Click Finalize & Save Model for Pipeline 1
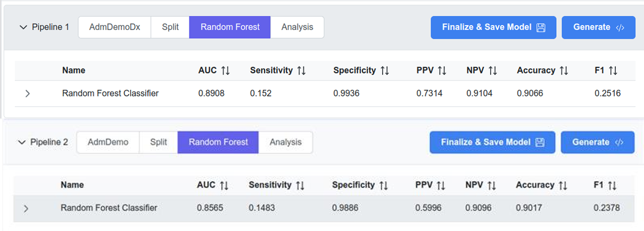Screen dimensions: 644x231 coord(493,27)
